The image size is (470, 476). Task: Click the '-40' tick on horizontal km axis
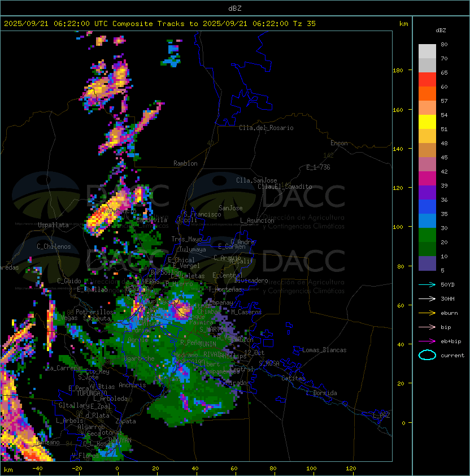click(x=37, y=469)
